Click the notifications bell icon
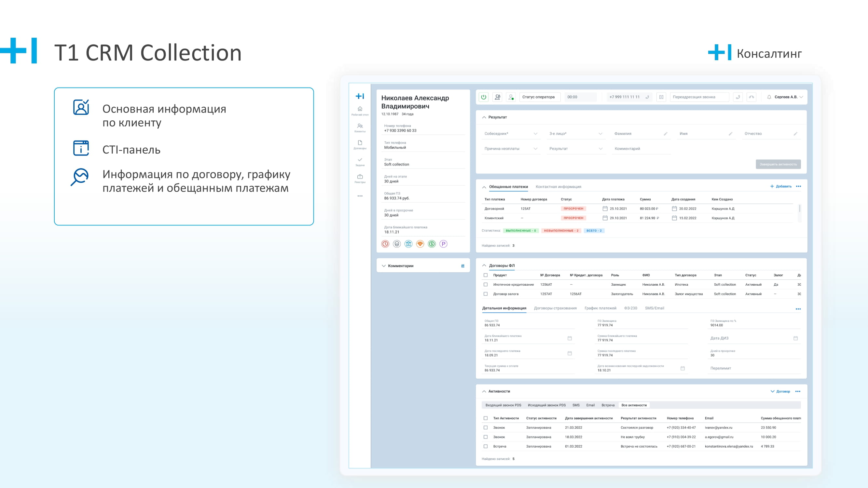This screenshot has width=868, height=488. pyautogui.click(x=769, y=97)
